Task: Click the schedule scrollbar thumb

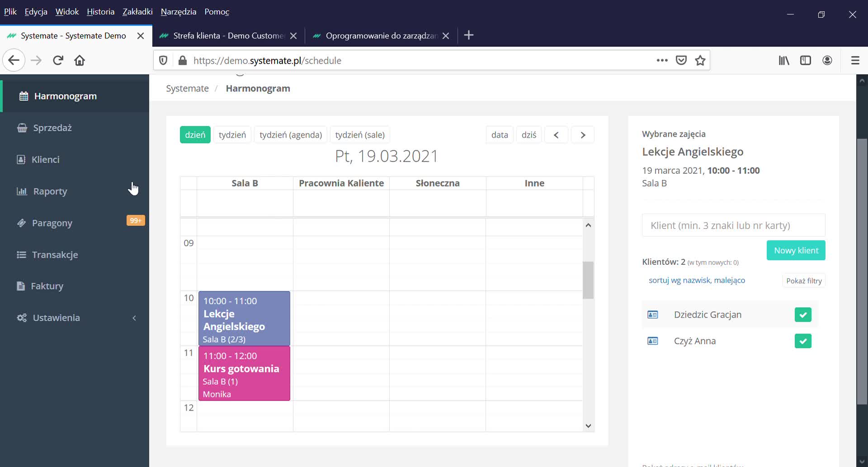Action: [x=588, y=280]
